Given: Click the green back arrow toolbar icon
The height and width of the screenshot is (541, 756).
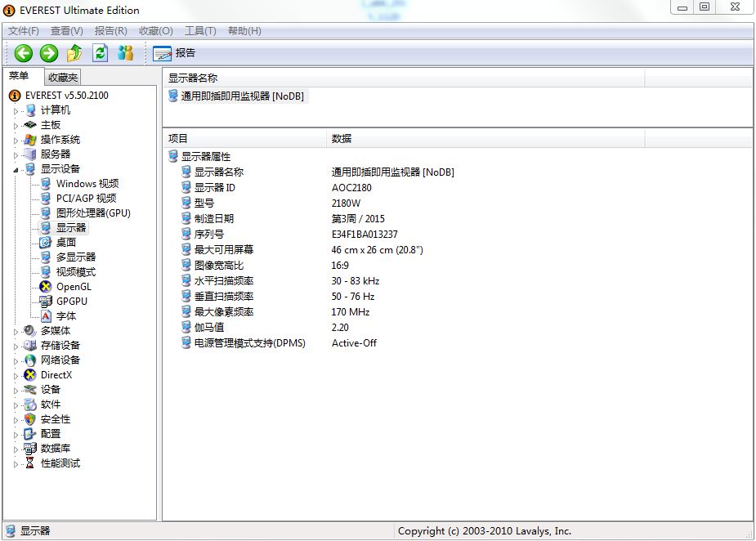Looking at the screenshot, I should [24, 53].
